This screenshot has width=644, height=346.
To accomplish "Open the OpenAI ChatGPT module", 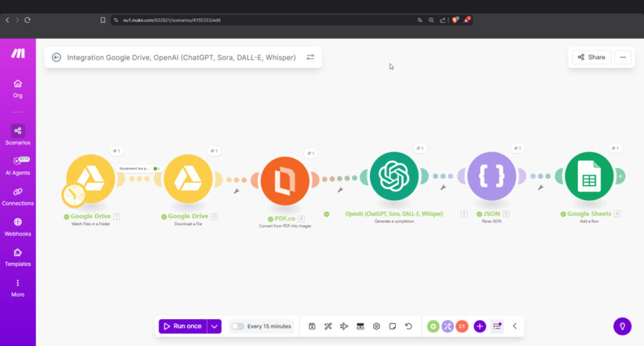I will [394, 176].
